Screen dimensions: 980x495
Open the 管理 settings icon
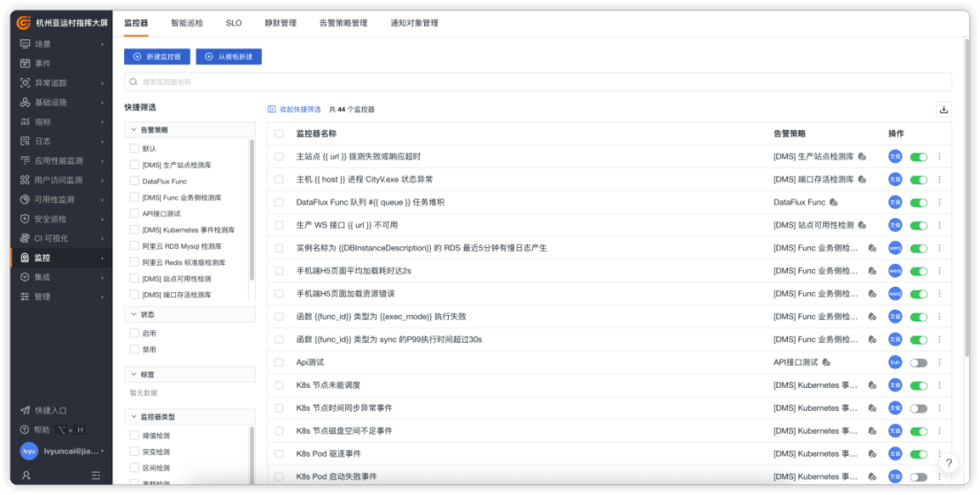pos(25,297)
